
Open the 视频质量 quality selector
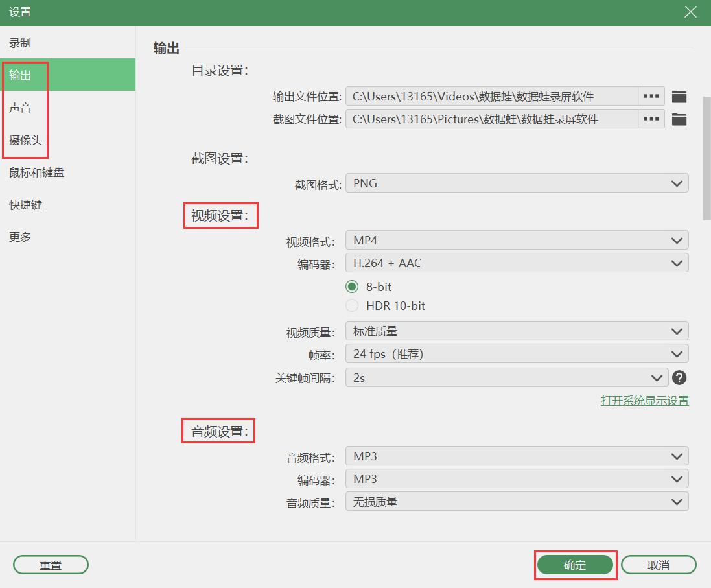517,331
